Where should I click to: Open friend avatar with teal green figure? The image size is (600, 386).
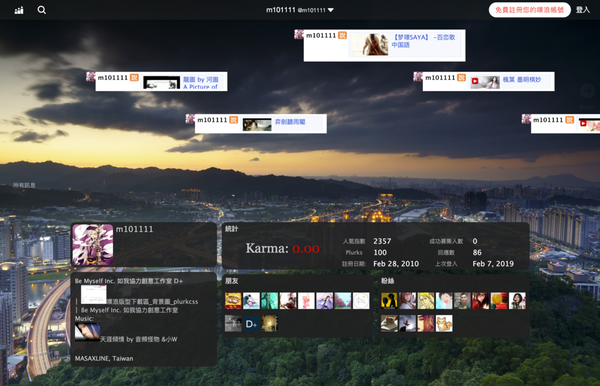point(270,301)
